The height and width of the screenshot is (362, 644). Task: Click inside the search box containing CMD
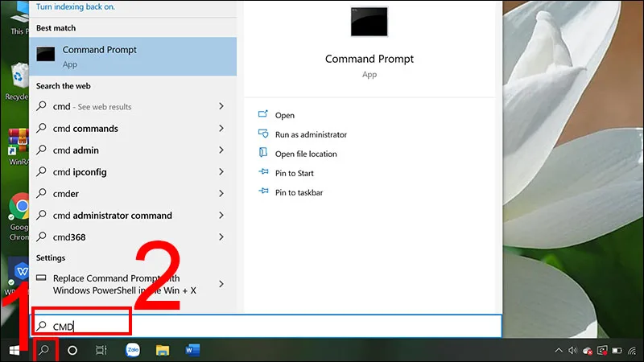[x=267, y=327]
